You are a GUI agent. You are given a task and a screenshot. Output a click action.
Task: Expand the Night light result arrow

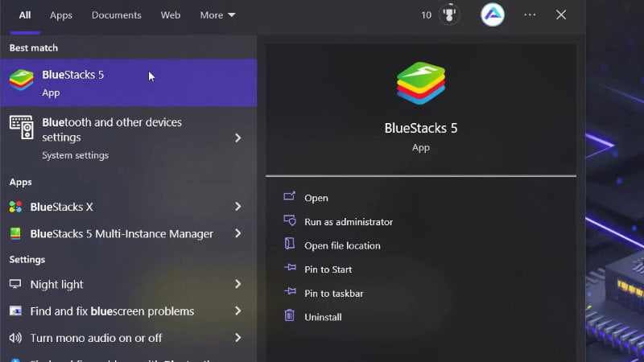click(x=237, y=284)
